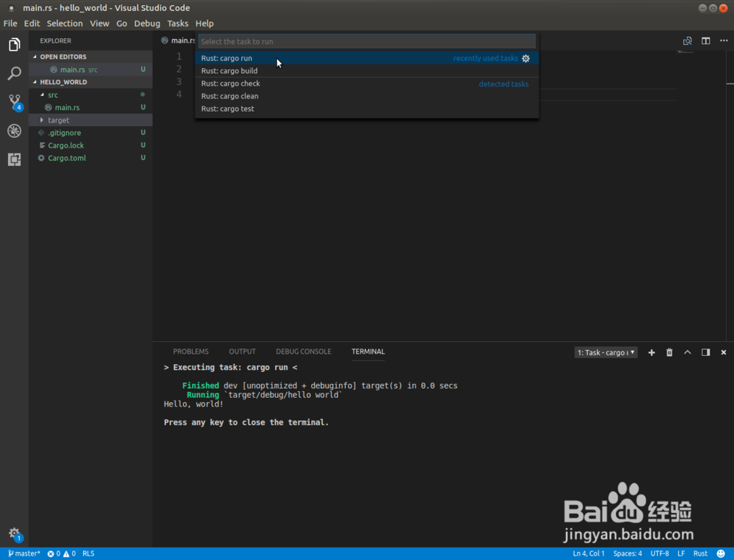Focus the Select the task to run field
The height and width of the screenshot is (560, 734).
(x=366, y=41)
